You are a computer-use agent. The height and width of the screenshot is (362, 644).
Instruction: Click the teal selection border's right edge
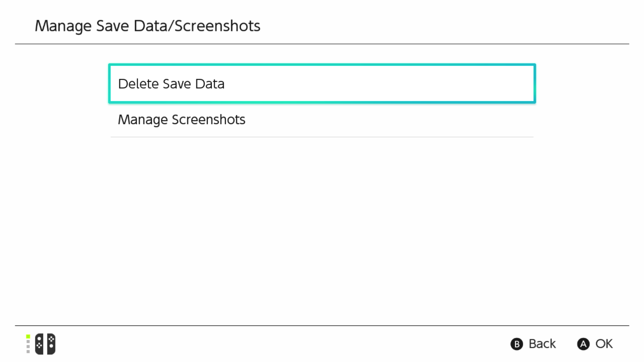tap(535, 83)
